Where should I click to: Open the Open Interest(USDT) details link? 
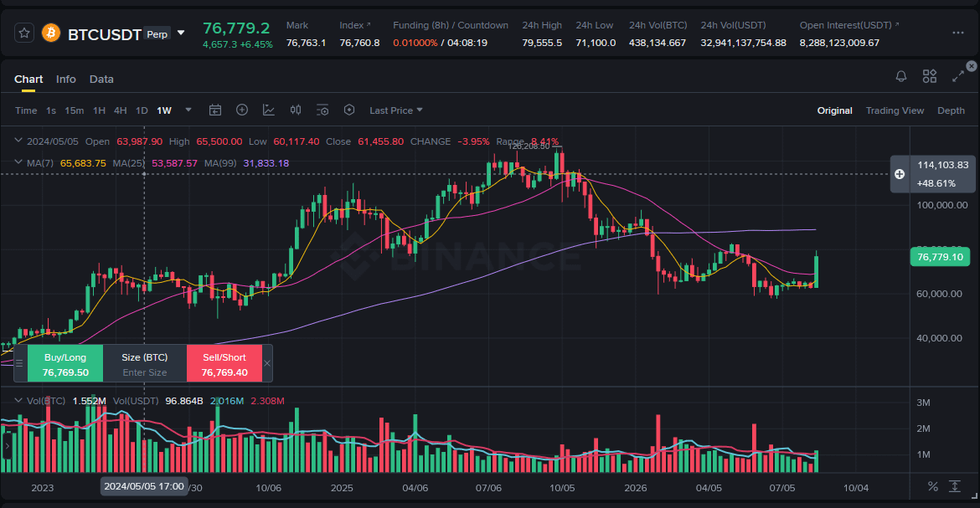tap(849, 25)
